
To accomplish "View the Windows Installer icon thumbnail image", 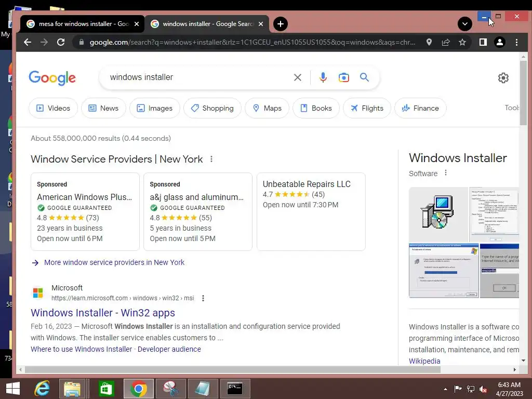I will pyautogui.click(x=438, y=215).
